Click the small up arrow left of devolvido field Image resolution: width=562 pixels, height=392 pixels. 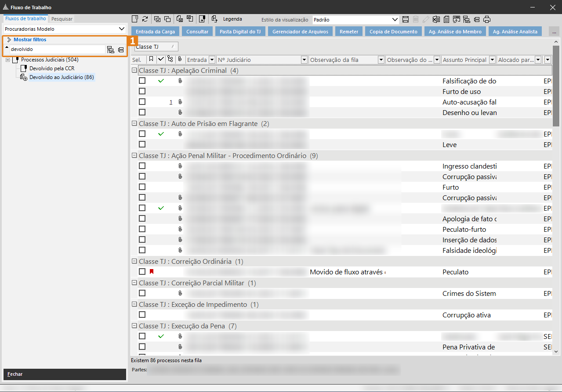(7, 47)
